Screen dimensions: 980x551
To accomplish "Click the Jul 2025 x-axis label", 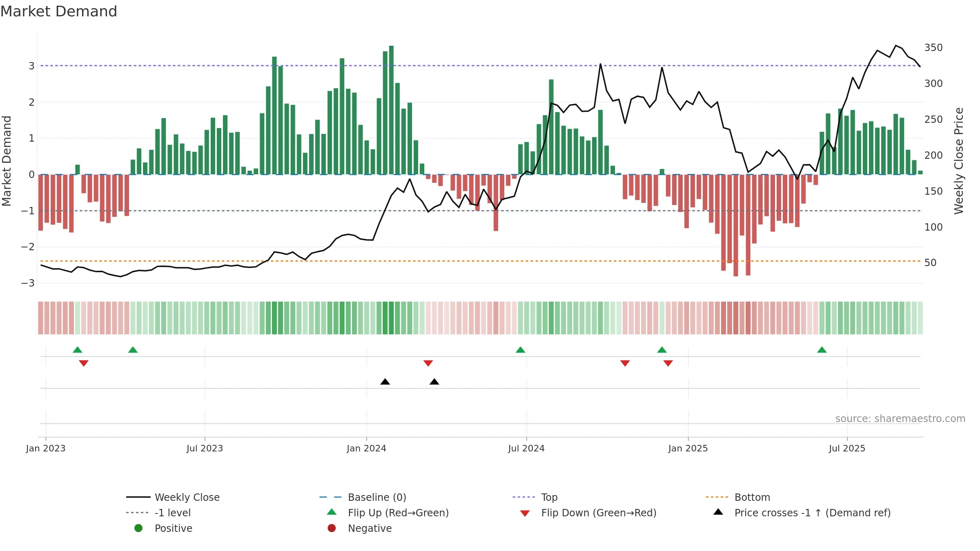I will point(847,449).
